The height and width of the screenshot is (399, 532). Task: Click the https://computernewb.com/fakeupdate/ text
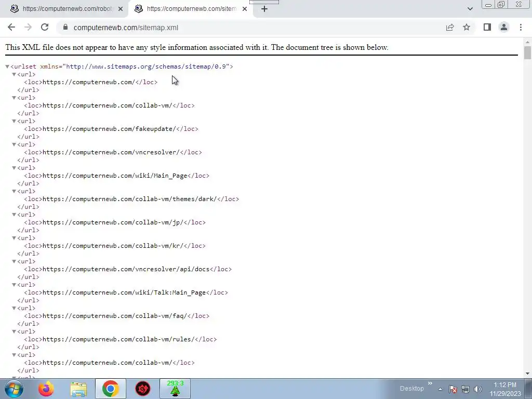[x=109, y=129]
